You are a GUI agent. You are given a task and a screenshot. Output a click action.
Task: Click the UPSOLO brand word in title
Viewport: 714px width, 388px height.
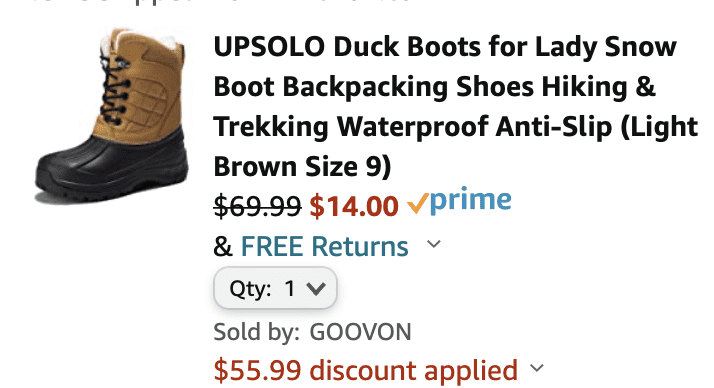(x=269, y=47)
